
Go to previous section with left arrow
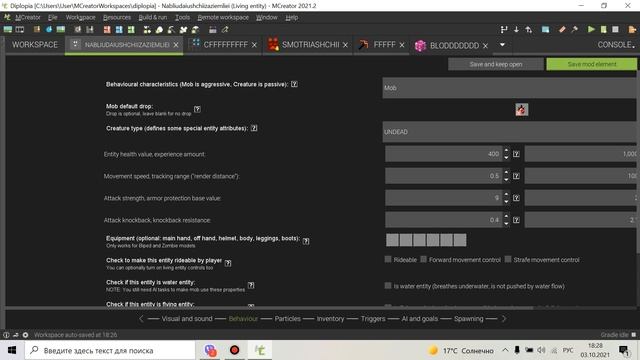click(141, 318)
